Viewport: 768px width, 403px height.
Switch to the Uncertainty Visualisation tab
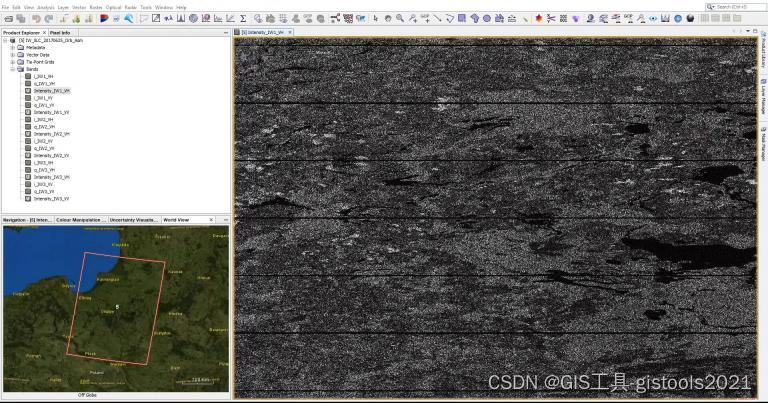coord(134,220)
